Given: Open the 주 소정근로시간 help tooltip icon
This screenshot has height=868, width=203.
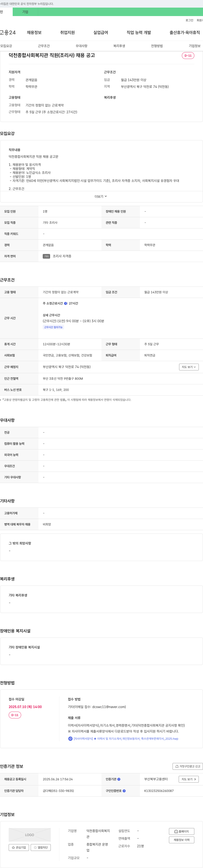Looking at the screenshot, I should (65, 303).
